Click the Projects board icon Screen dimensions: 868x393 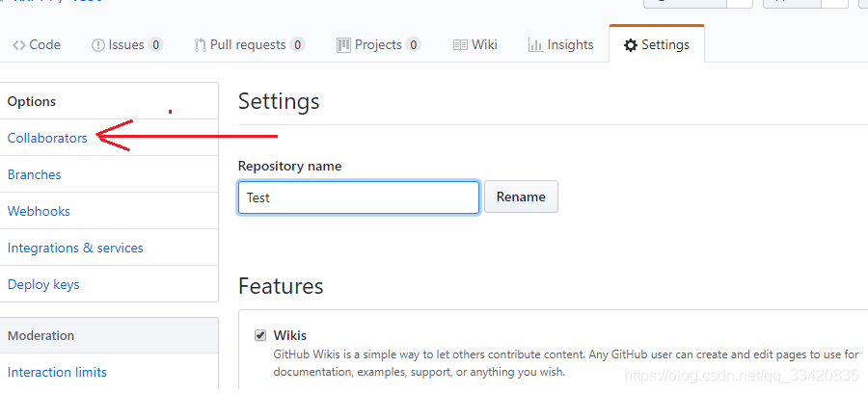point(343,45)
